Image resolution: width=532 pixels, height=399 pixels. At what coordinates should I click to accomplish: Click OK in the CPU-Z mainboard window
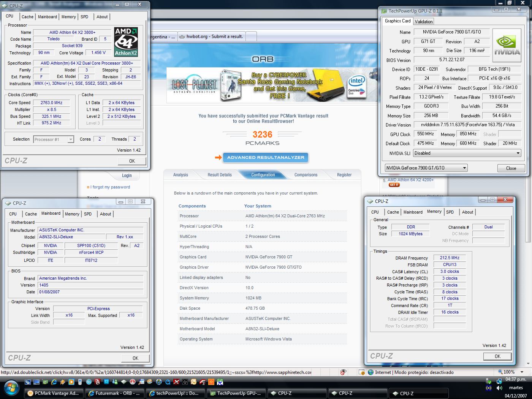click(135, 358)
